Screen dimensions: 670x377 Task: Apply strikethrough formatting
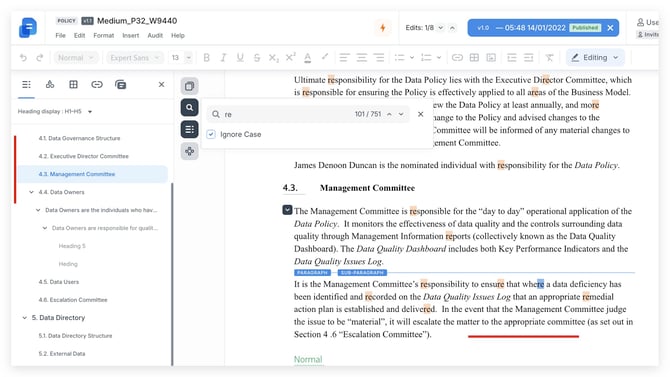click(x=257, y=58)
